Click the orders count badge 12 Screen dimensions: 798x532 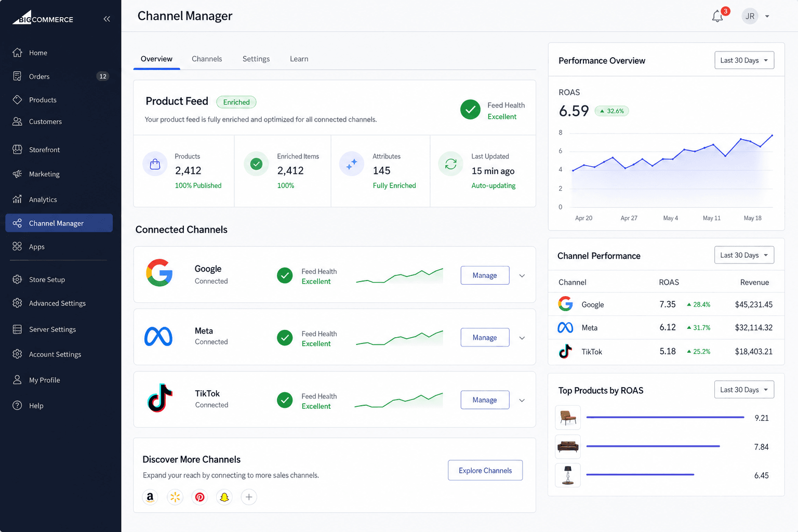pos(103,76)
